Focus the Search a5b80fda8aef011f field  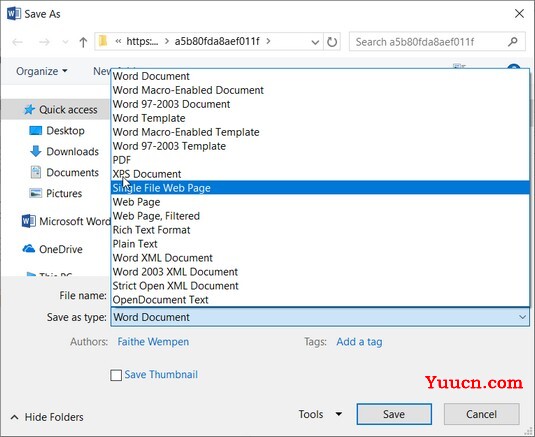437,42
